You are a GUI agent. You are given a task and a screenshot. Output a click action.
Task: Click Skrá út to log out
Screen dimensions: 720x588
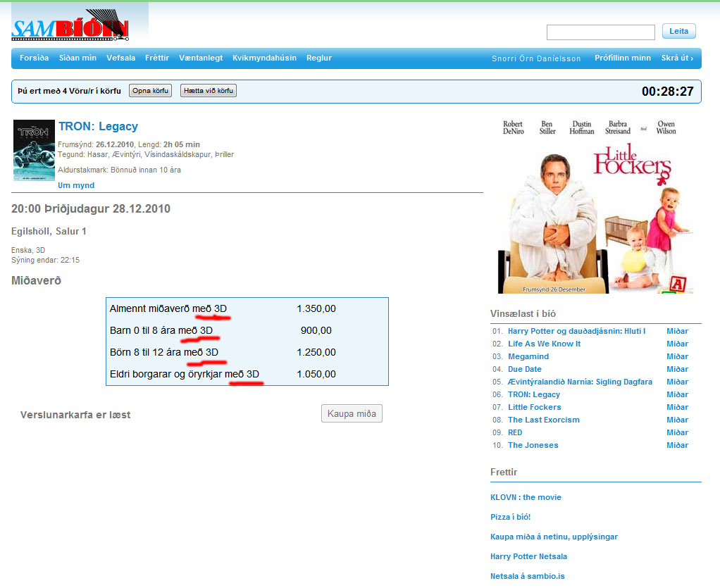point(677,58)
